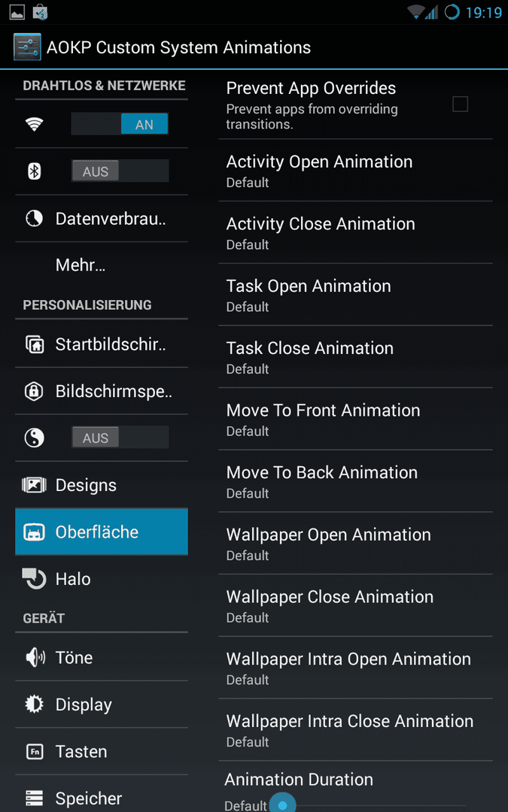Click the Animation Duration slider handle

tap(282, 805)
